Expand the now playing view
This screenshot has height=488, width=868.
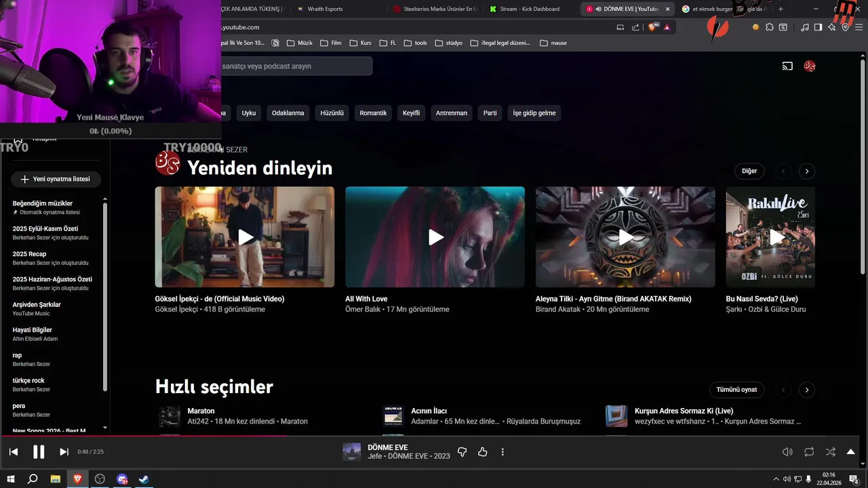(x=851, y=452)
